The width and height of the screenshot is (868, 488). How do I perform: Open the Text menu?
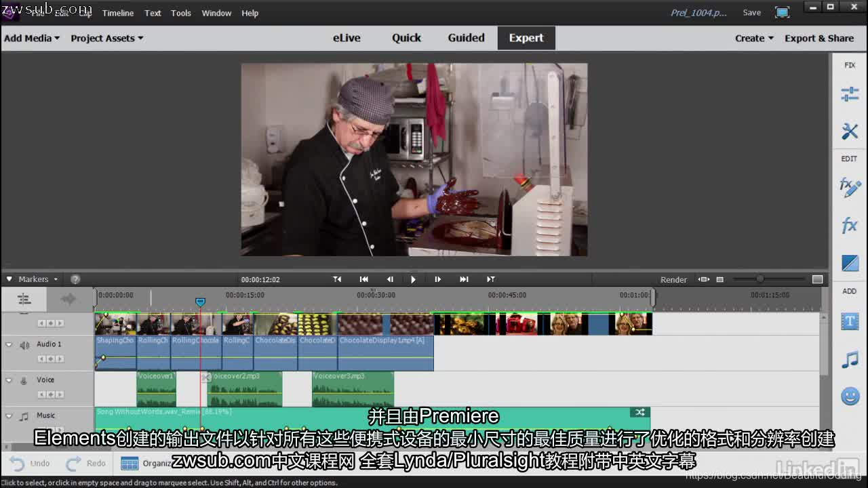click(x=153, y=13)
